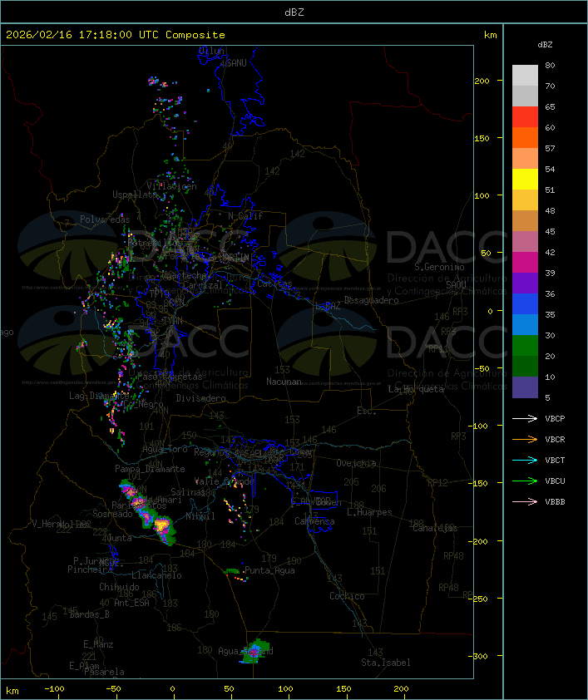Click the 'Divisadero' map label
Viewport: 588px width, 700px height.
[201, 398]
